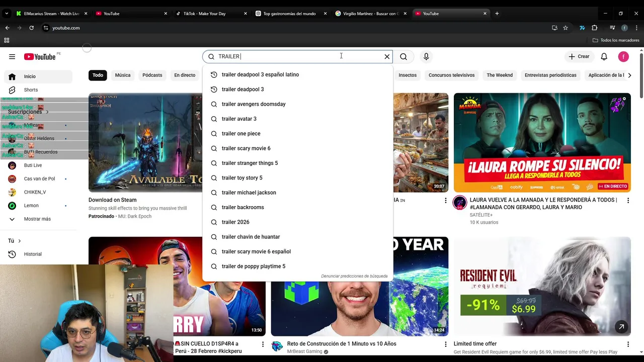Select Entrevistas periodísticas chip
644x362 pixels.
(550, 75)
